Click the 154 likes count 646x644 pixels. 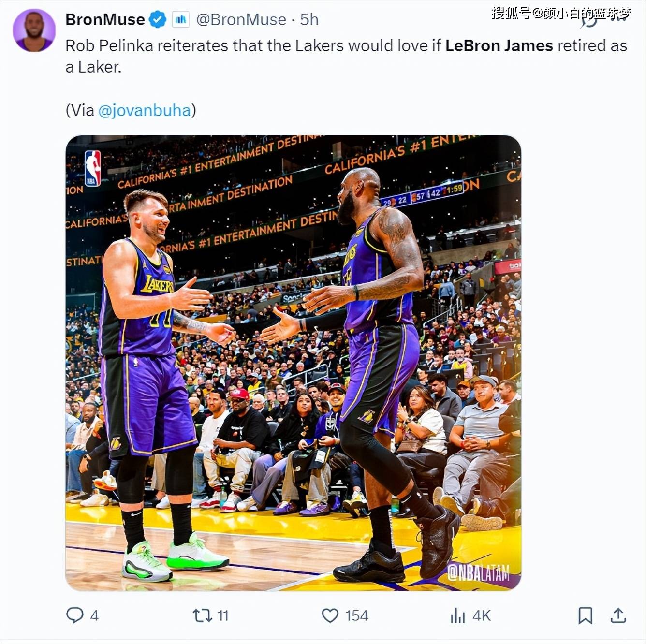pyautogui.click(x=357, y=615)
